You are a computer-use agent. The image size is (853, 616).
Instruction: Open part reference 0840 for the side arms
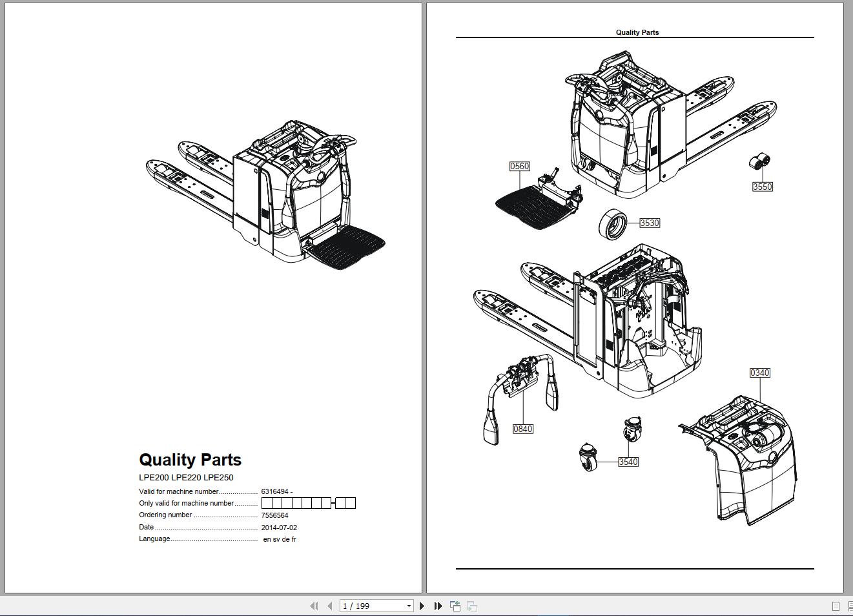tap(522, 429)
